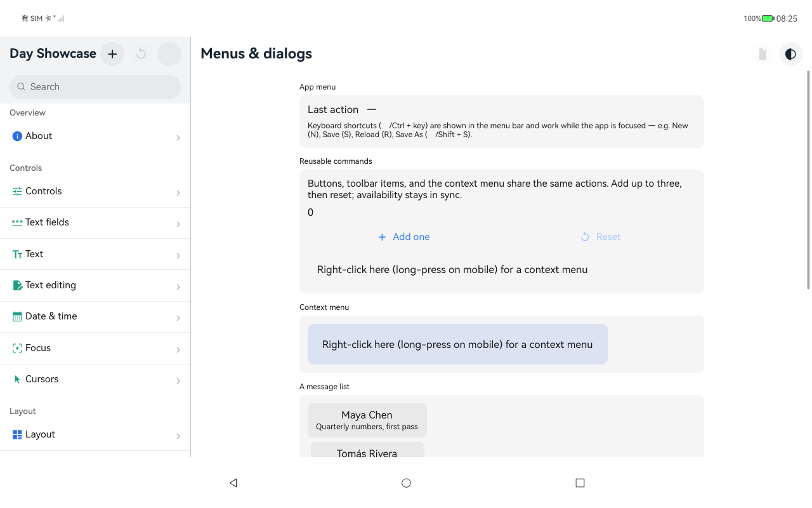812x508 pixels.
Task: Click the Day Showcase title
Action: pyautogui.click(x=53, y=54)
